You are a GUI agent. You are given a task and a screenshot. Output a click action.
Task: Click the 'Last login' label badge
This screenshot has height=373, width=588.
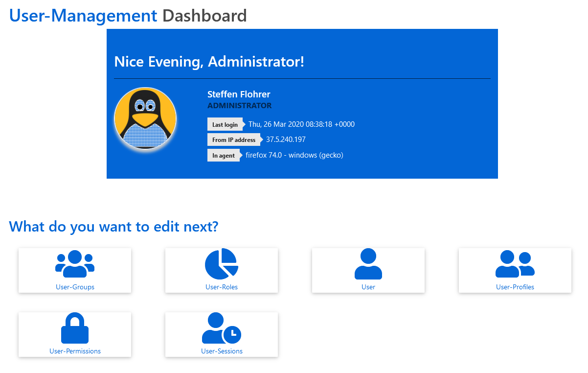tap(225, 124)
